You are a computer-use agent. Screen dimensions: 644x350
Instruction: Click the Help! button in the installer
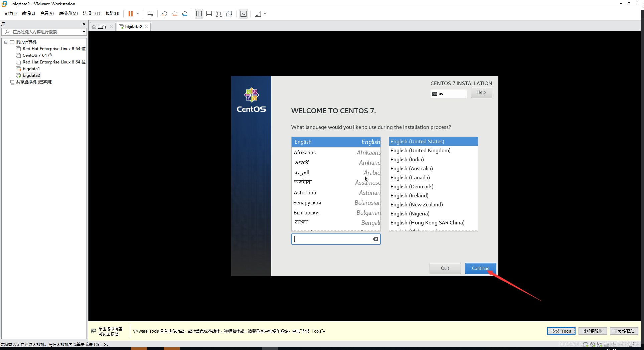tap(481, 93)
